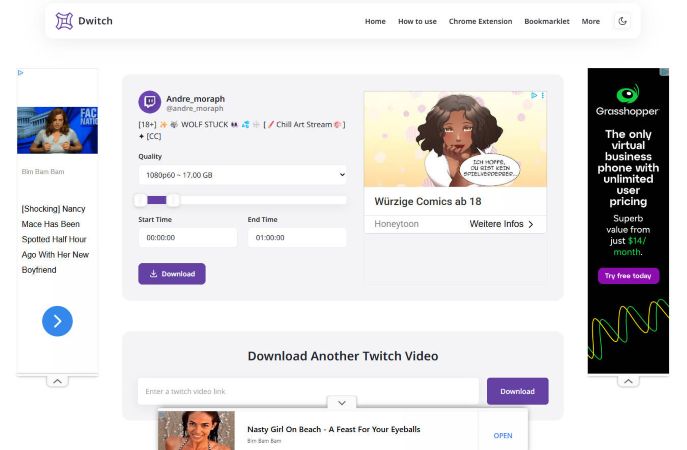Go to Chrome Extension page
Screen dimensions: 687x450
tap(480, 21)
